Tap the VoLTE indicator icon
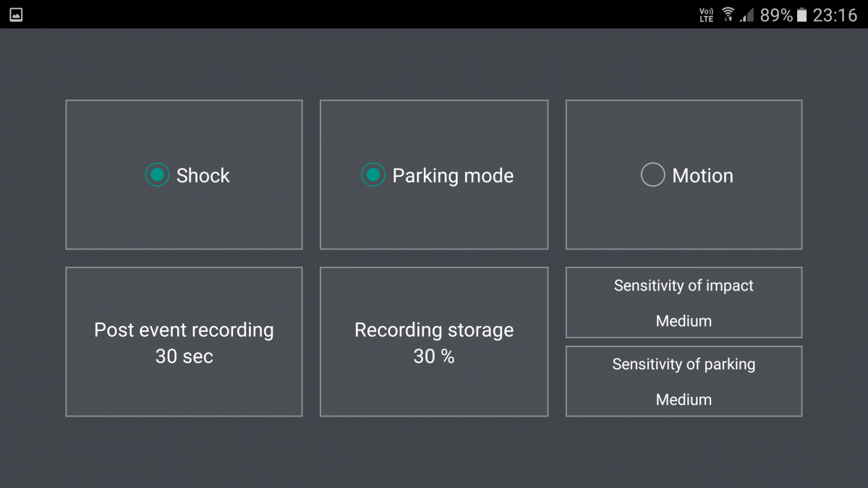This screenshot has height=488, width=868. (706, 14)
